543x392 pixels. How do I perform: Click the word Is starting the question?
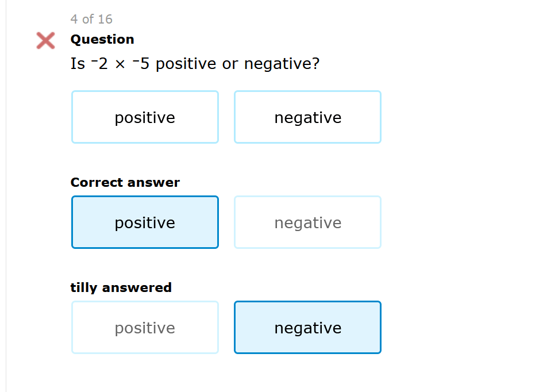coord(78,64)
